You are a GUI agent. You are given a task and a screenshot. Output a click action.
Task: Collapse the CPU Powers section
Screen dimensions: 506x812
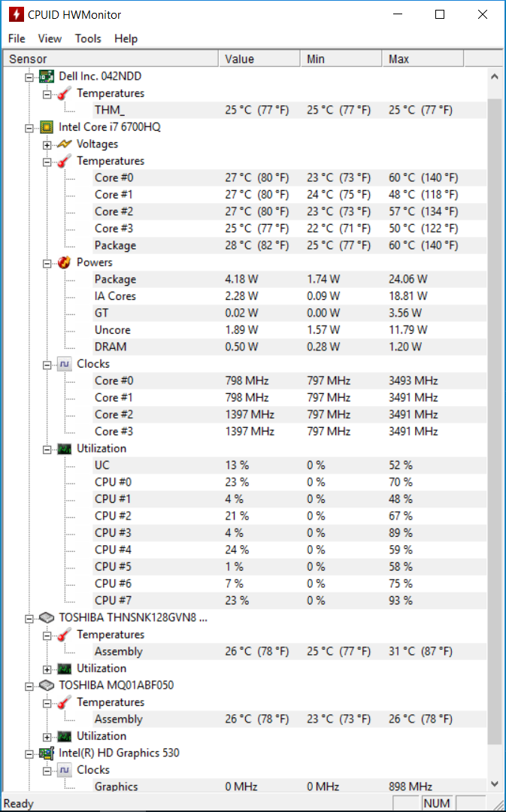click(47, 263)
